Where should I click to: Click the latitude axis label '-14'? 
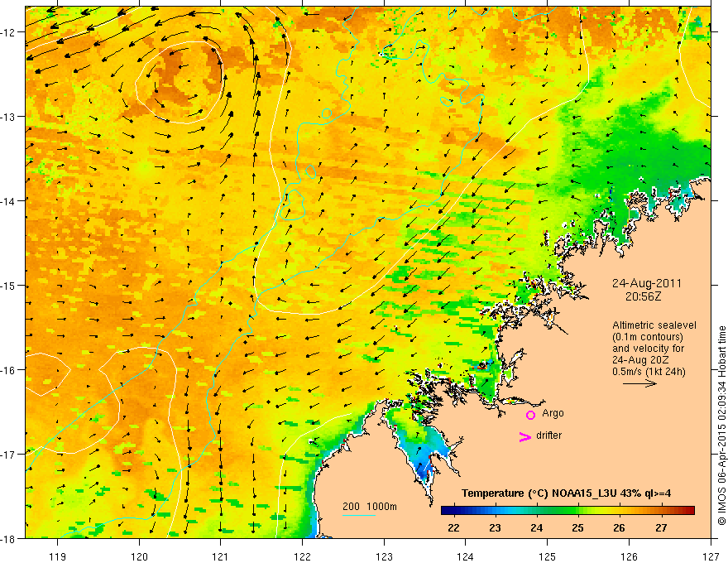9,201
